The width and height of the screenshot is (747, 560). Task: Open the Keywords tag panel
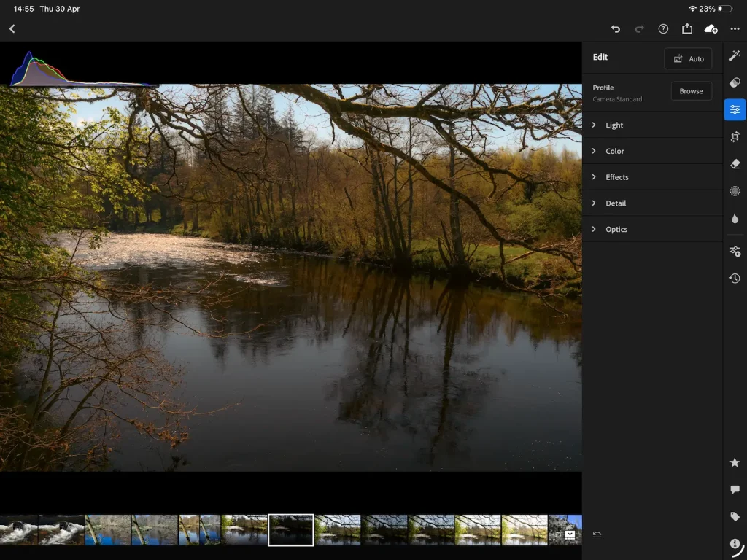[x=735, y=516]
